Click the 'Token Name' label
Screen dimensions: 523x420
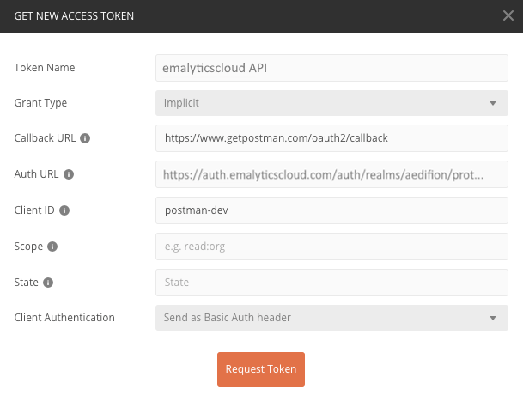pos(45,67)
